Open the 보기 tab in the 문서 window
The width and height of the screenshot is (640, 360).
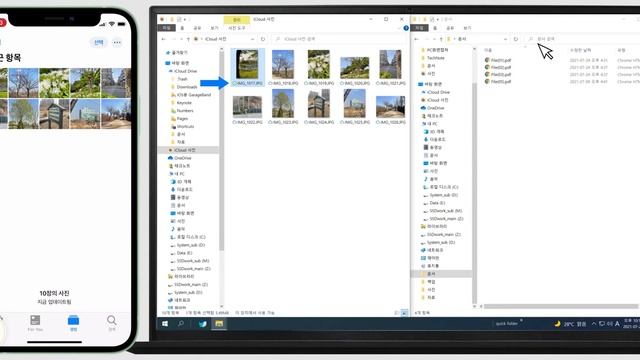[x=467, y=28]
